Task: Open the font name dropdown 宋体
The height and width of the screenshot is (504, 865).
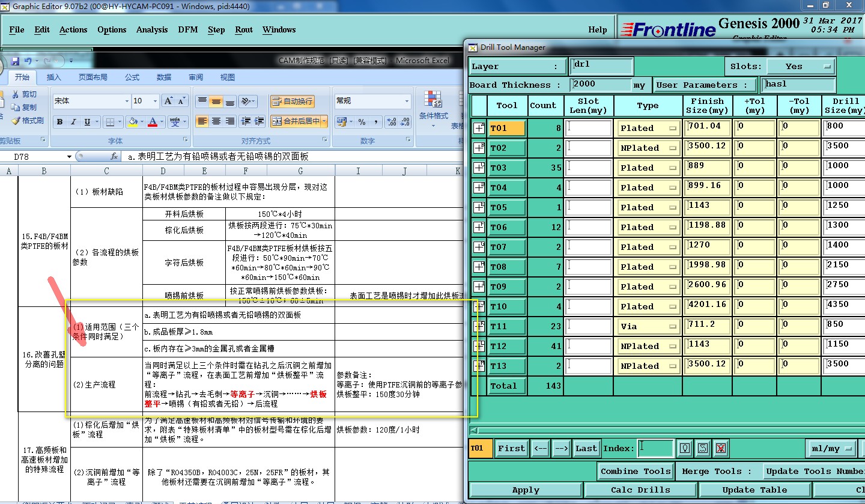Action: click(126, 101)
